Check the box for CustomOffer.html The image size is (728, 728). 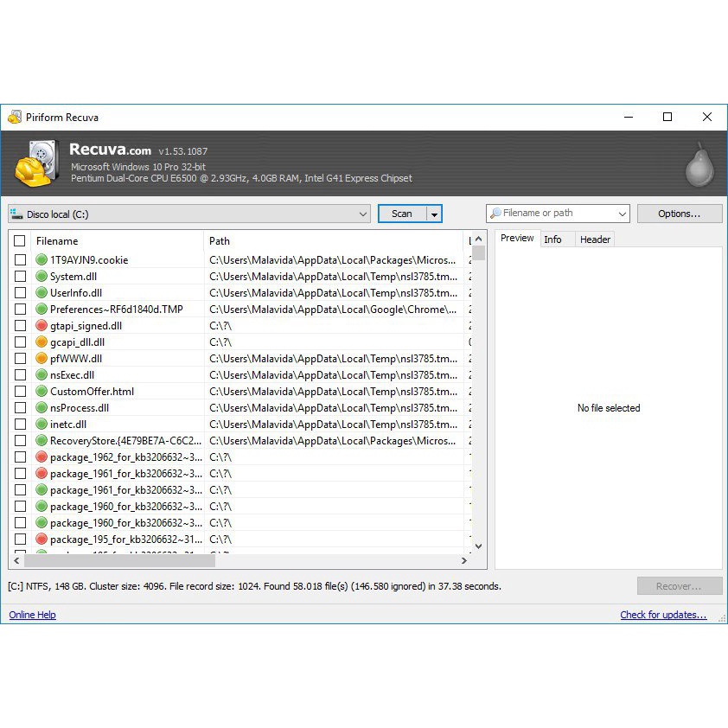20,392
